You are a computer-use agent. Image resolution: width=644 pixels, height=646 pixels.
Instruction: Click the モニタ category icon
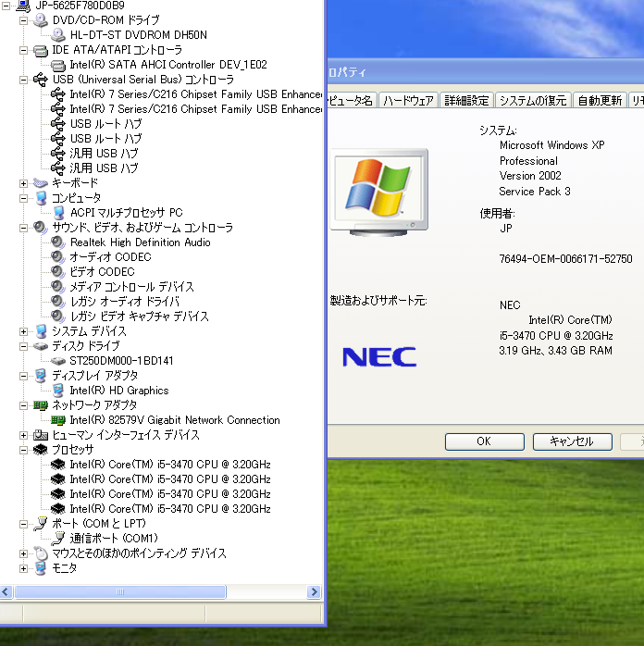(41, 568)
